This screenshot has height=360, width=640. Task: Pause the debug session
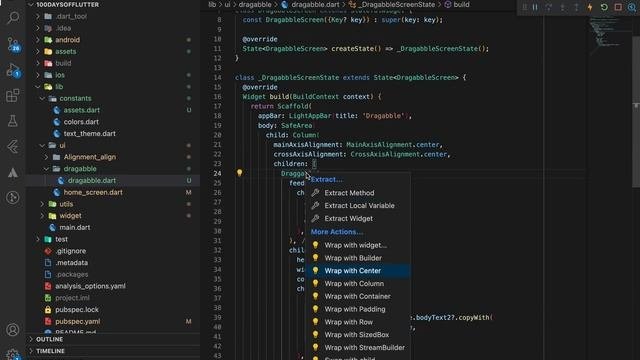pos(535,7)
